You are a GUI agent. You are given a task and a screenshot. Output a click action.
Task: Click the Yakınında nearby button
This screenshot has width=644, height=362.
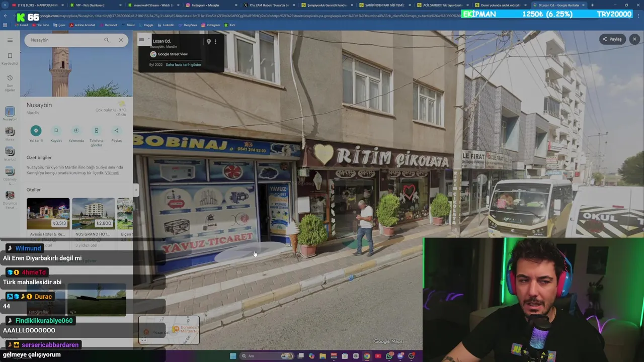76,134
